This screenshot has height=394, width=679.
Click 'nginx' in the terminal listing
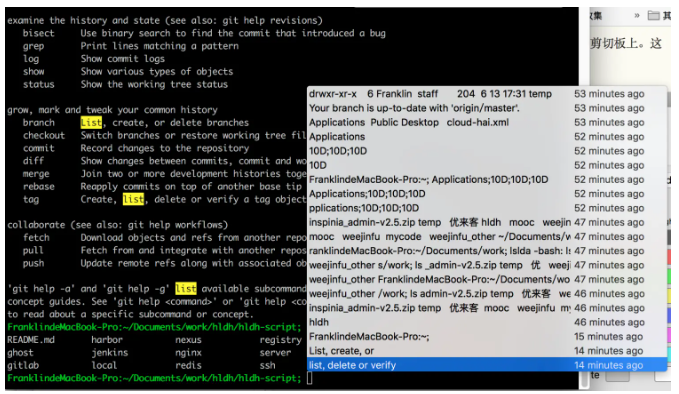(x=188, y=353)
